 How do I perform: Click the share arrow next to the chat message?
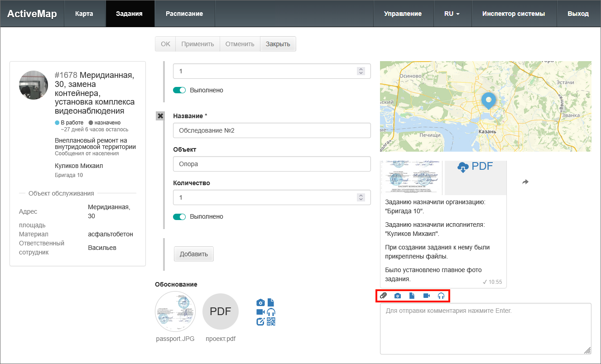click(525, 182)
